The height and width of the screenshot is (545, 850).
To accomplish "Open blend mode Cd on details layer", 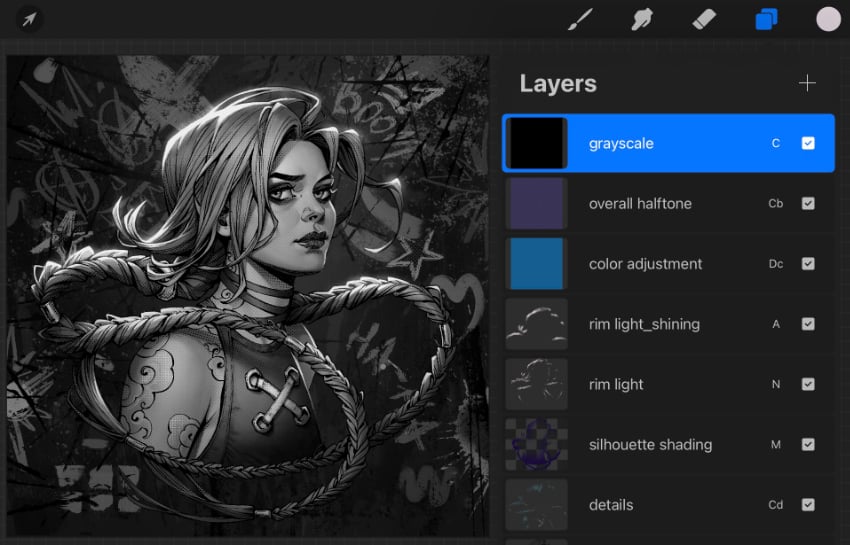I will pyautogui.click(x=776, y=504).
